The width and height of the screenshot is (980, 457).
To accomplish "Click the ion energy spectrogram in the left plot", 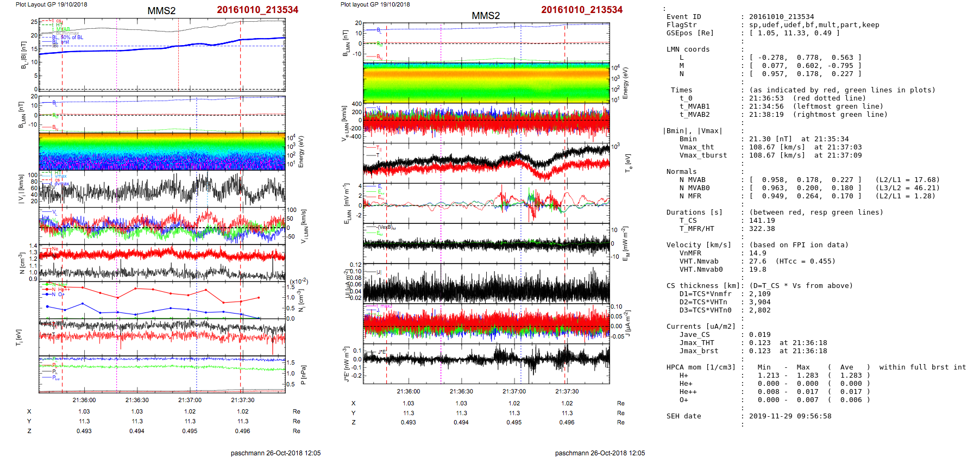I will pyautogui.click(x=162, y=152).
